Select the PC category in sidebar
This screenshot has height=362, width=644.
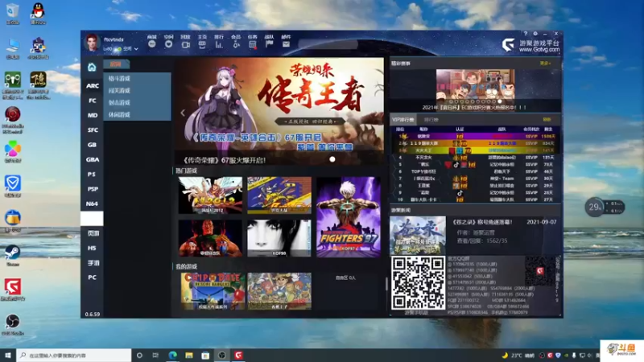92,278
